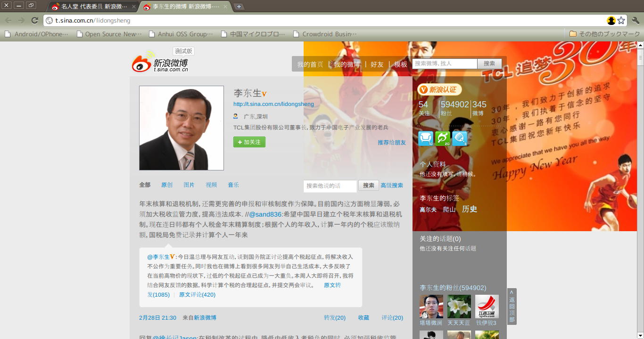Screen dimensions: 644x339
Task: Open the profile URL t.sina.com.cn/lidongsheng link
Action: tap(273, 104)
